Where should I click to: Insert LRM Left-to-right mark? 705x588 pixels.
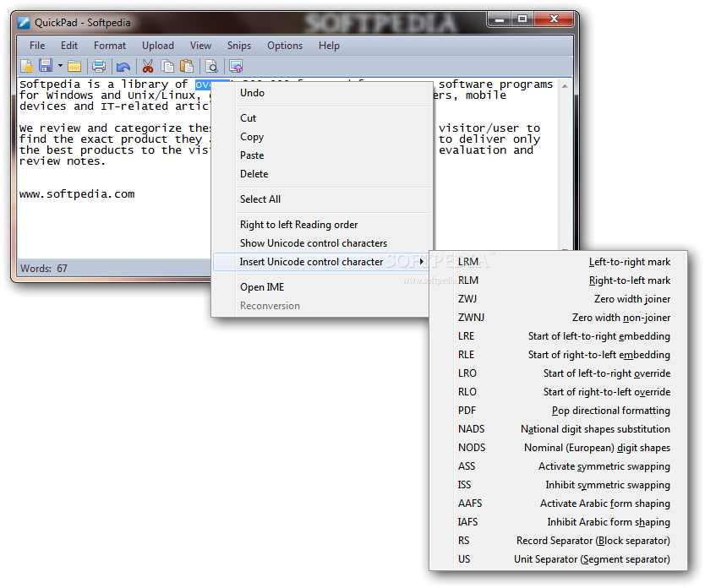558,262
